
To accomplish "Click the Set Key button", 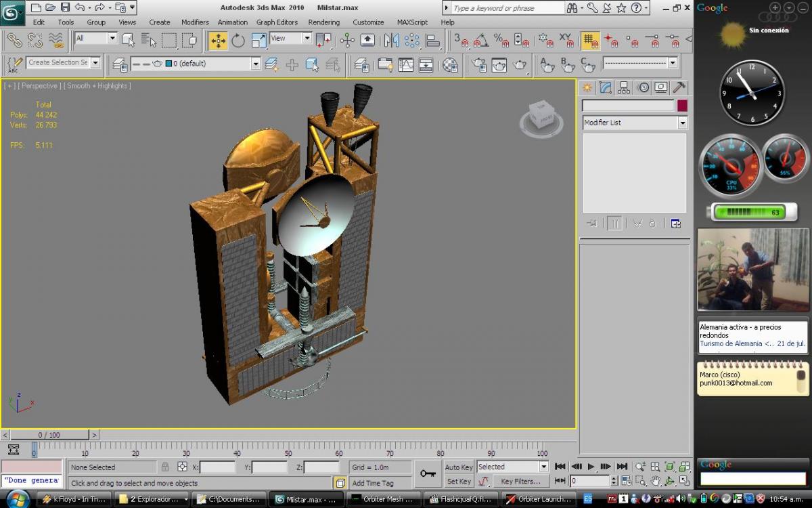I will click(x=459, y=482).
